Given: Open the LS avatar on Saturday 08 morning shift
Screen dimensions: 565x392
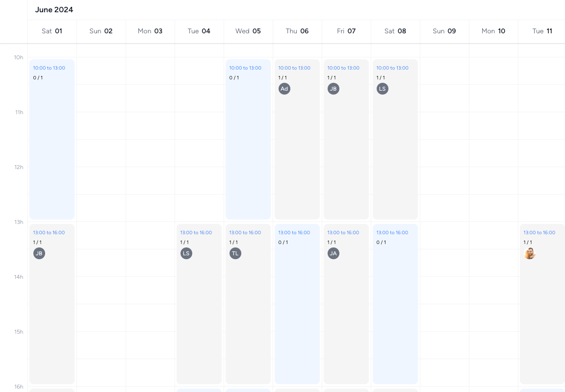Looking at the screenshot, I should coord(383,89).
